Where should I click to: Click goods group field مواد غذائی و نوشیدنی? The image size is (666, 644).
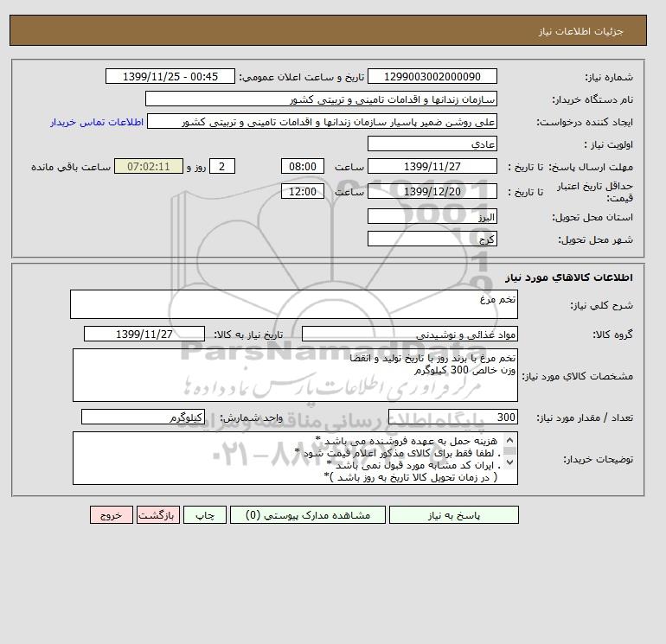pyautogui.click(x=409, y=334)
